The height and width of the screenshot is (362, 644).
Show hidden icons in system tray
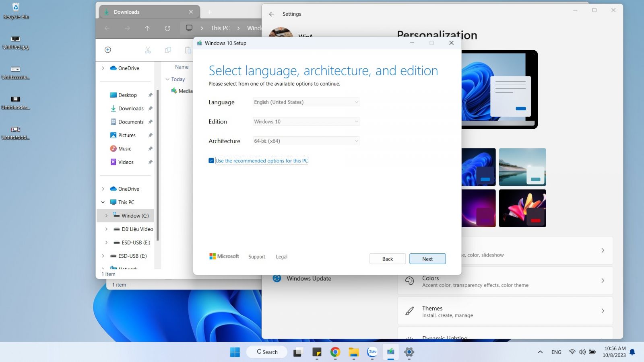[x=540, y=352]
